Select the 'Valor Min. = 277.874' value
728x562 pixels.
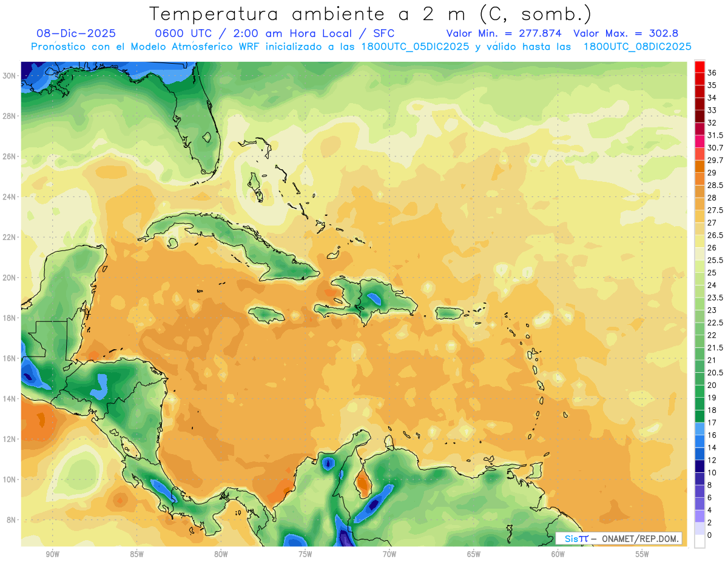(504, 34)
